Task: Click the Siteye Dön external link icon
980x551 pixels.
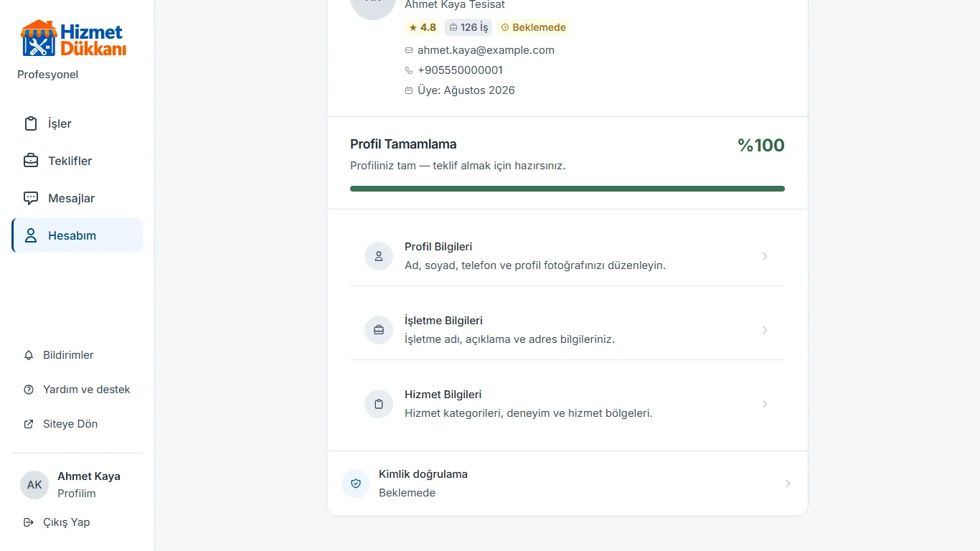Action: (x=29, y=424)
